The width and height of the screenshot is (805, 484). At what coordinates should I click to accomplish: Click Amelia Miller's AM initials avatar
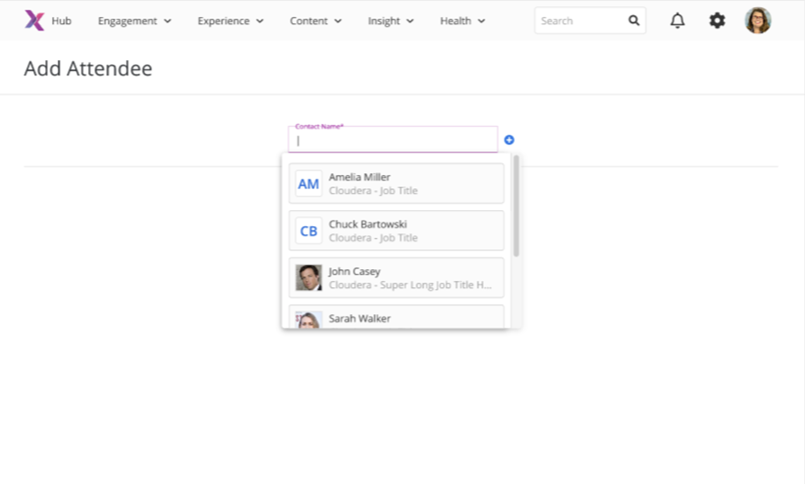click(309, 184)
